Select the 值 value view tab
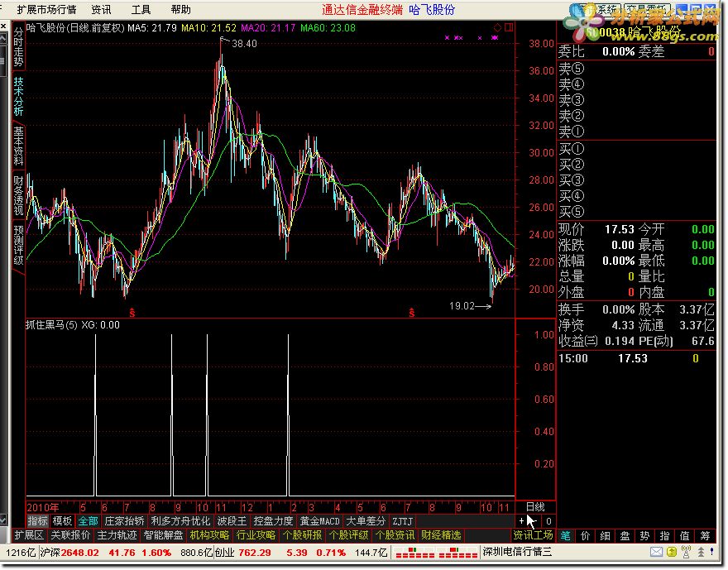The width and height of the screenshot is (728, 570). 685,535
